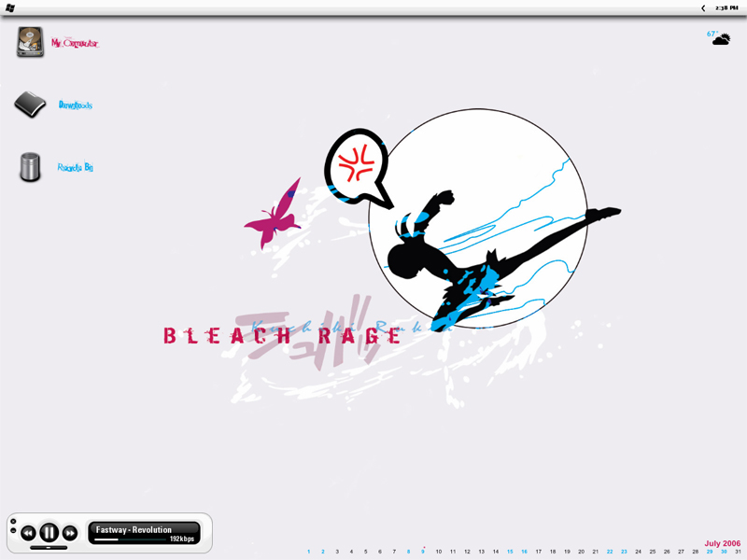Select day 15 in the calendar strip

(510, 552)
